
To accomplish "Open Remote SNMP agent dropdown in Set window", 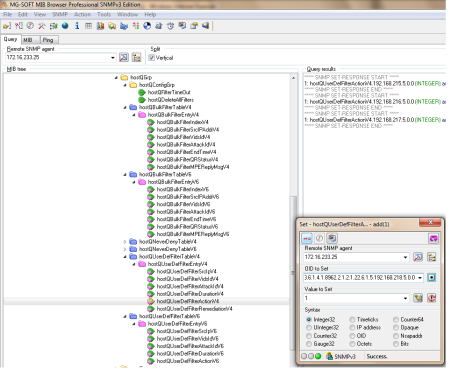I will point(405,257).
